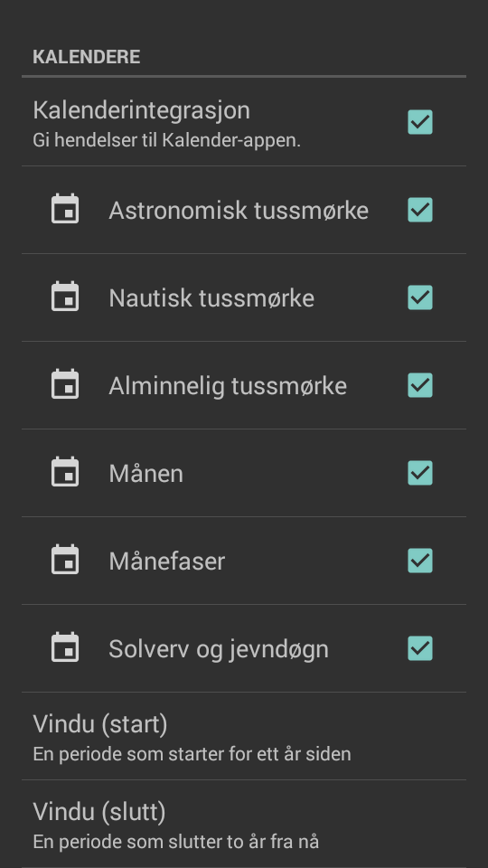This screenshot has width=488, height=868.
Task: Disable the Nautisk tussmørke checkbox
Action: coord(420,297)
